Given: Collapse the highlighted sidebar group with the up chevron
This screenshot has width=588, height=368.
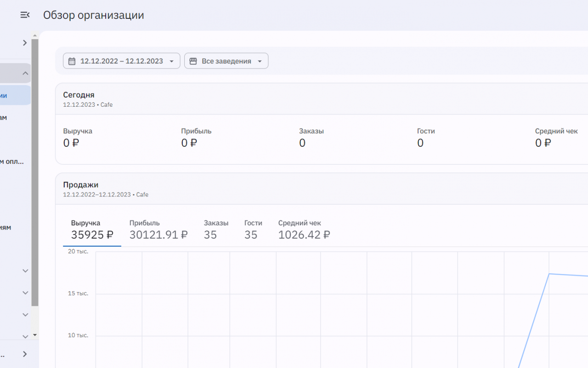Looking at the screenshot, I should [25, 73].
